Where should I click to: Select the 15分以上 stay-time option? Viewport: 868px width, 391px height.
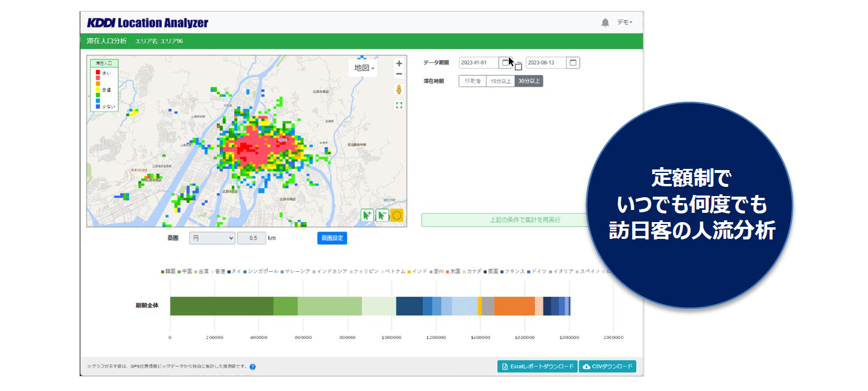pyautogui.click(x=500, y=81)
